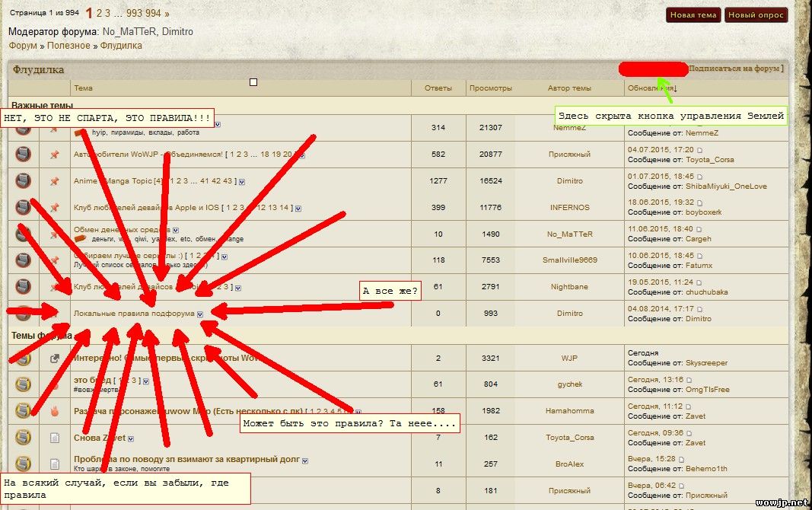The image size is (812, 510).
Task: Click pin icon beside Apple и IOS club thread
Action: click(x=54, y=208)
